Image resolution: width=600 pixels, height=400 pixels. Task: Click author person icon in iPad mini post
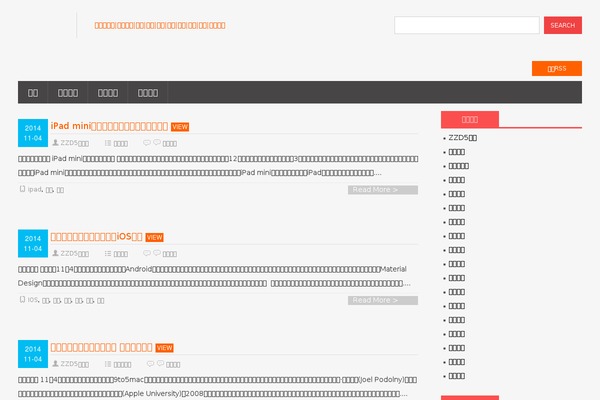point(55,143)
